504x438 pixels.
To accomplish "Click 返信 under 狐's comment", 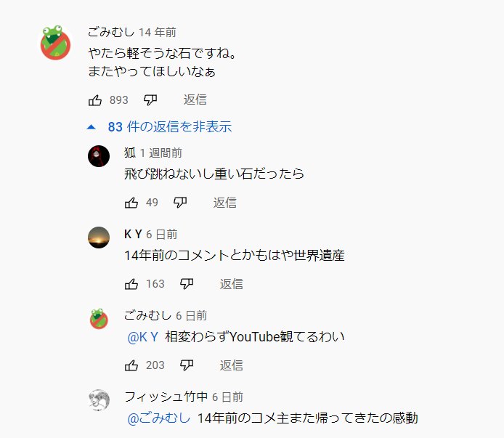I will 224,203.
